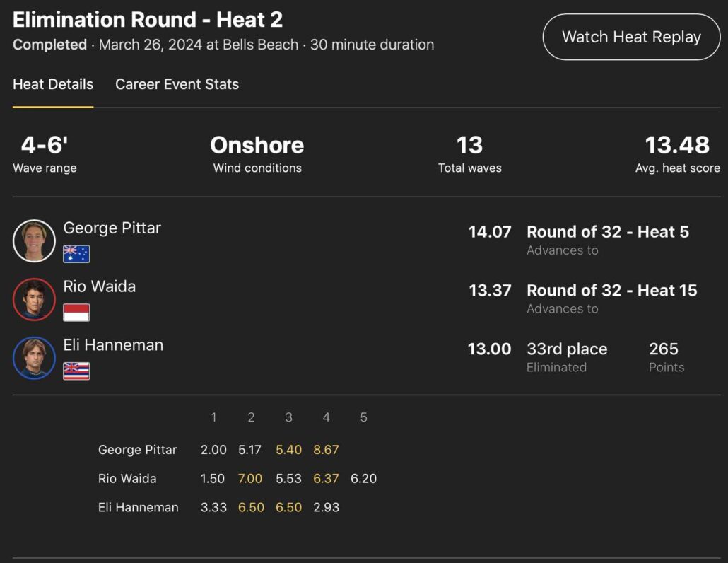Open the George Pittar name link

pyautogui.click(x=112, y=228)
